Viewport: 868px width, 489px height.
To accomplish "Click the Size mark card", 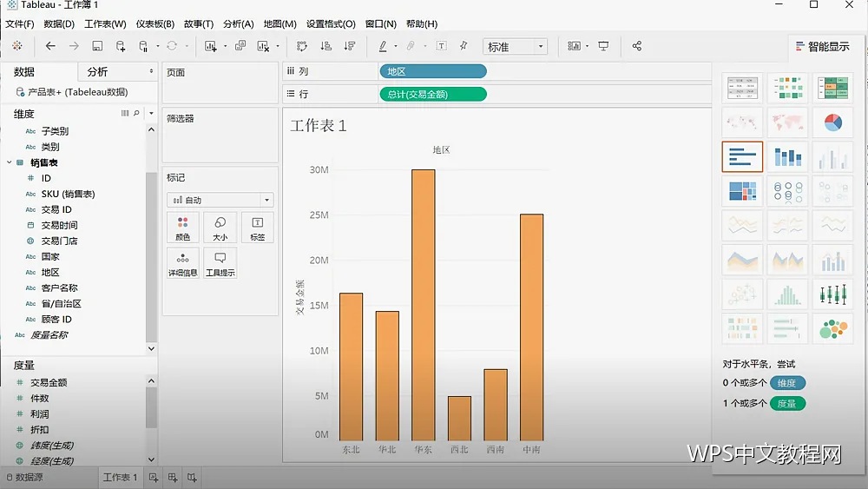I will pyautogui.click(x=220, y=228).
